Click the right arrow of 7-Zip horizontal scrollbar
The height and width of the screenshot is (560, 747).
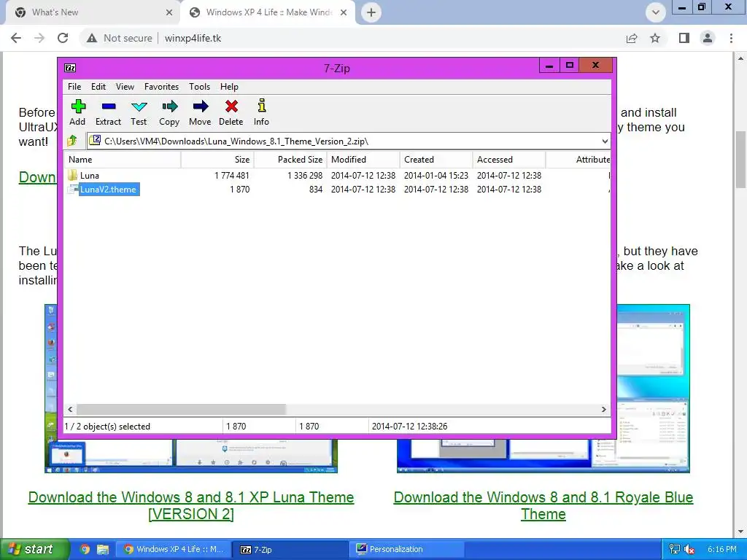(x=603, y=410)
